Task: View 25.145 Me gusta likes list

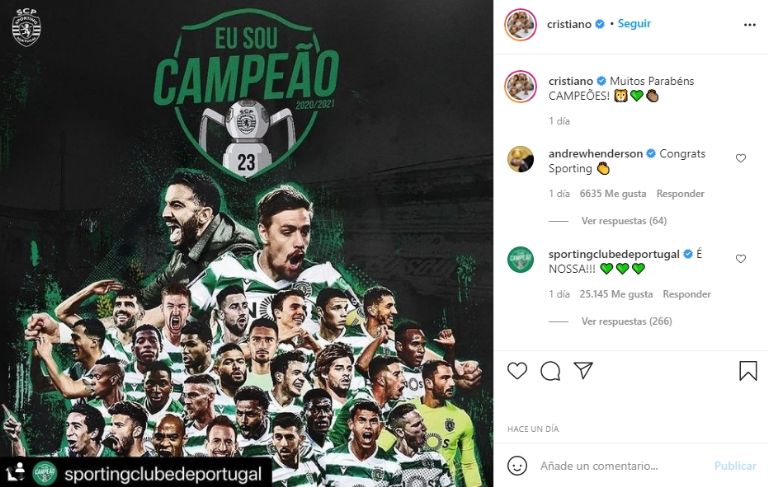Action: pyautogui.click(x=616, y=294)
